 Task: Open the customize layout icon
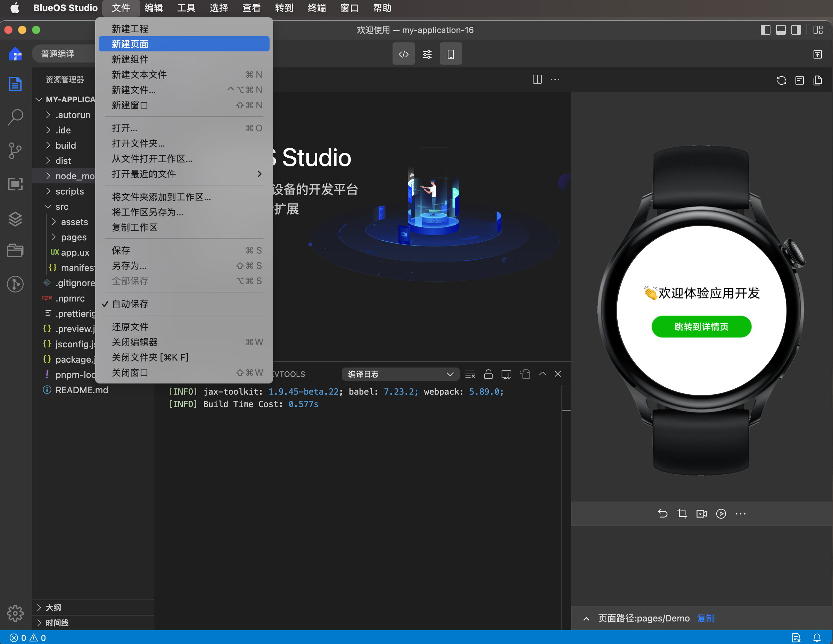[x=818, y=30]
